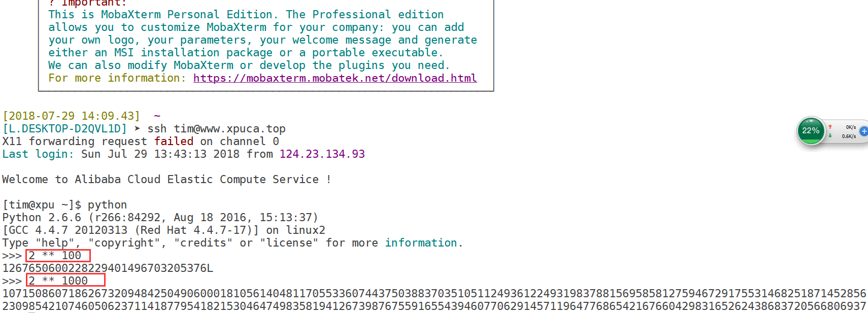
Task: Click the red upload arrow icon
Action: pyautogui.click(x=830, y=127)
